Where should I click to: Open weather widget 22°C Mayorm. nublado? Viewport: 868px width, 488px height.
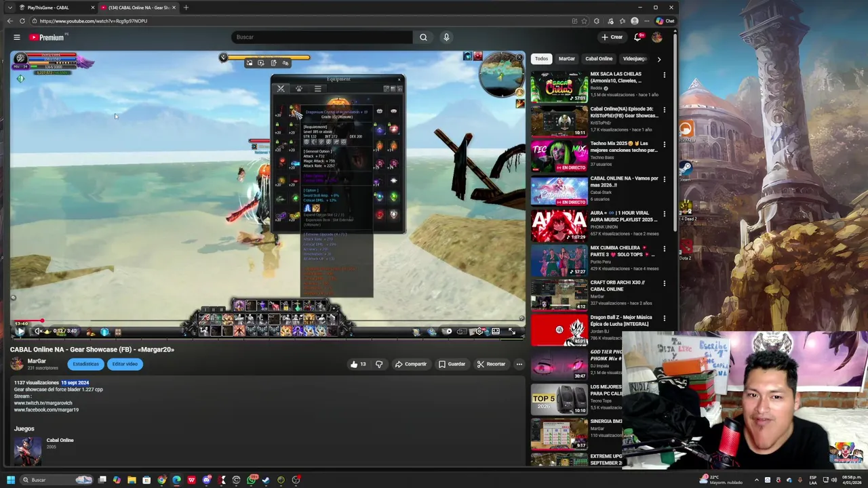pos(722,480)
